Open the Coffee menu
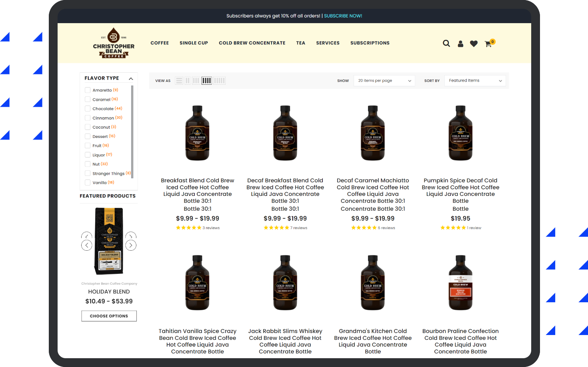The height and width of the screenshot is (367, 588). (160, 43)
